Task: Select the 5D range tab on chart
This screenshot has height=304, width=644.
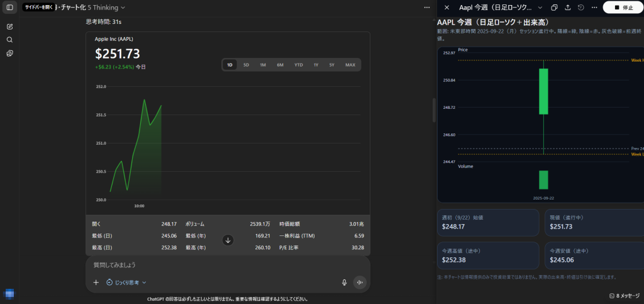Action: click(x=246, y=65)
